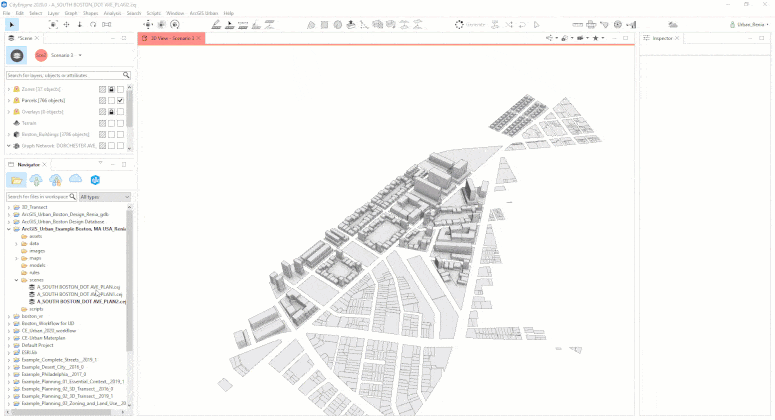775x420 pixels.
Task: Click the Sce2 scenario color circle
Action: pyautogui.click(x=41, y=55)
